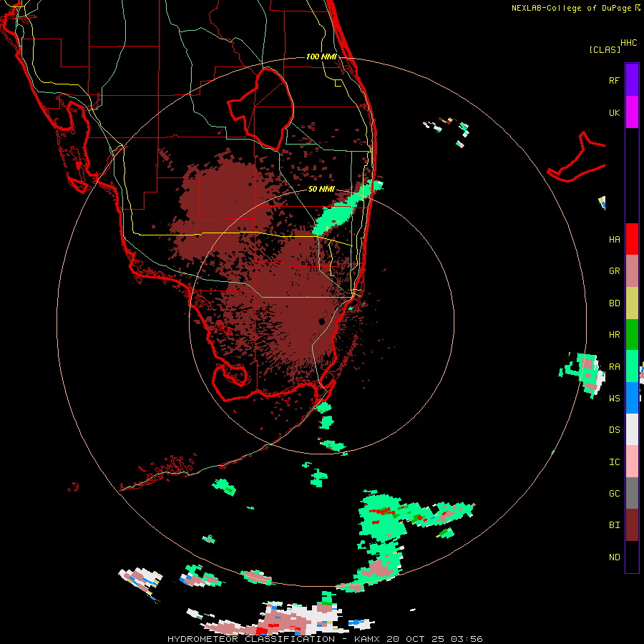This screenshot has height=644, width=644.
Task: Click the "[CLAS]" units label
Action: tap(605, 50)
